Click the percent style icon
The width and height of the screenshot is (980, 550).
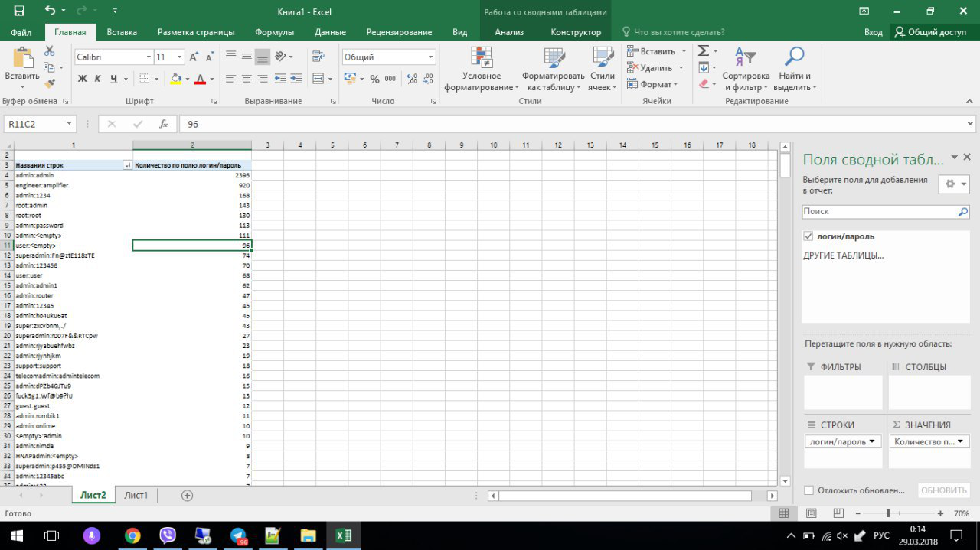click(x=374, y=79)
